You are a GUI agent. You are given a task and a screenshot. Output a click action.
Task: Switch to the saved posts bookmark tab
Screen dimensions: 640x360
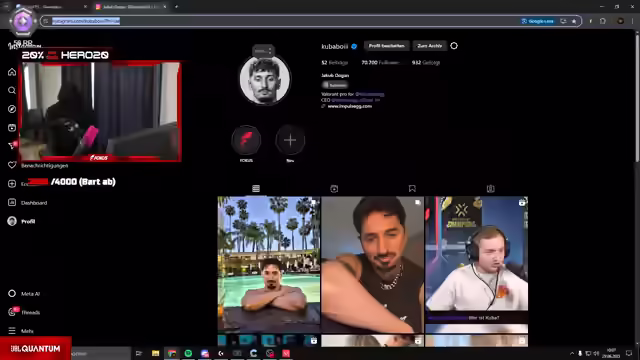(x=412, y=189)
